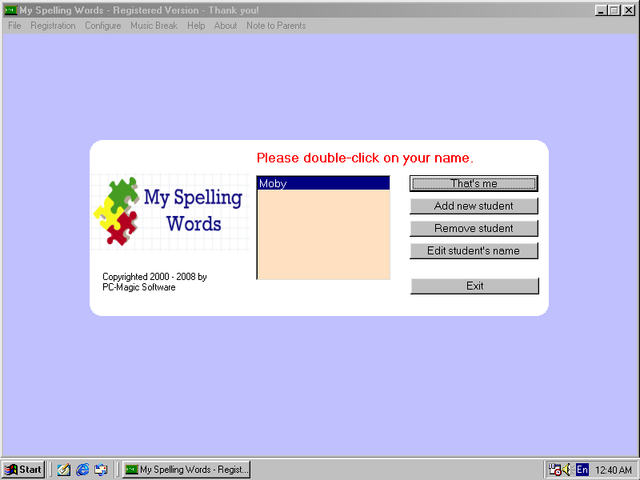Click the title bar application icon

pyautogui.click(x=11, y=10)
